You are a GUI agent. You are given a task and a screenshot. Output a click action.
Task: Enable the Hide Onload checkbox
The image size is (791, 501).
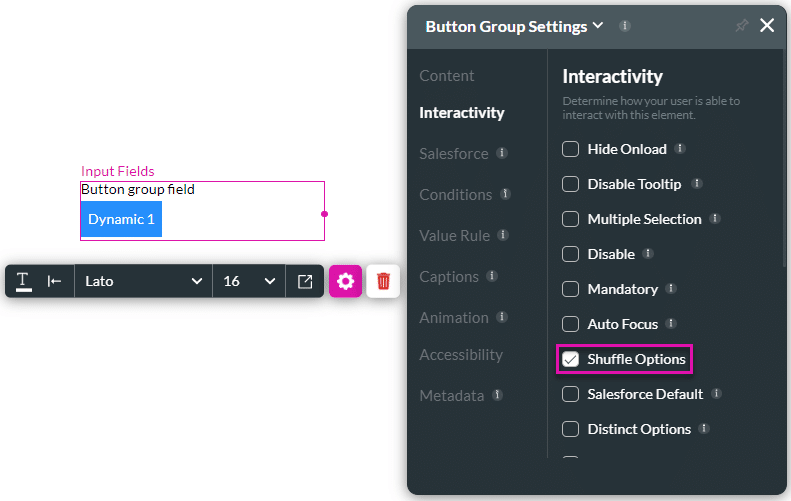[571, 149]
